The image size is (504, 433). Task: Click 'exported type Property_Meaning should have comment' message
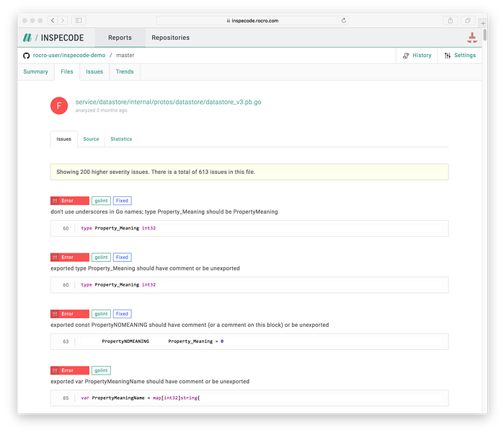(145, 268)
